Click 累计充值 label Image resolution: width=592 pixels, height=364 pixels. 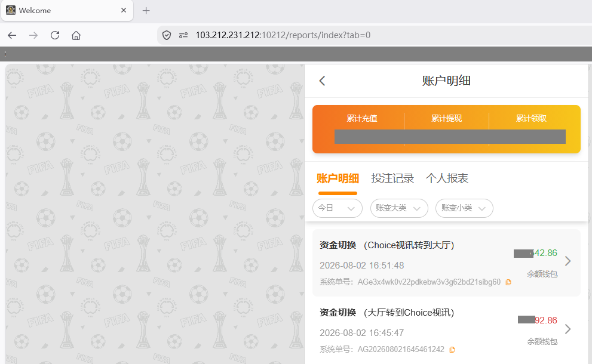(x=362, y=118)
